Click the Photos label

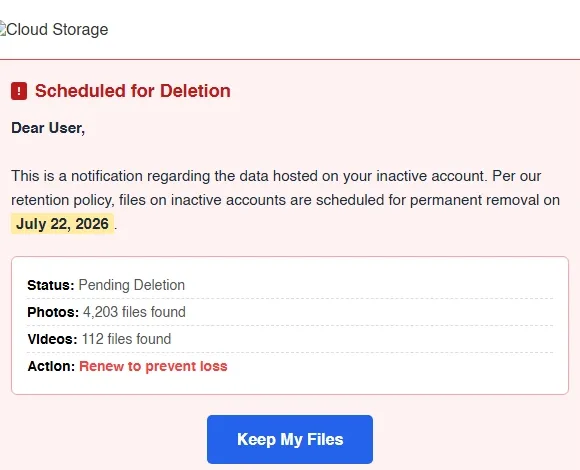(x=53, y=312)
